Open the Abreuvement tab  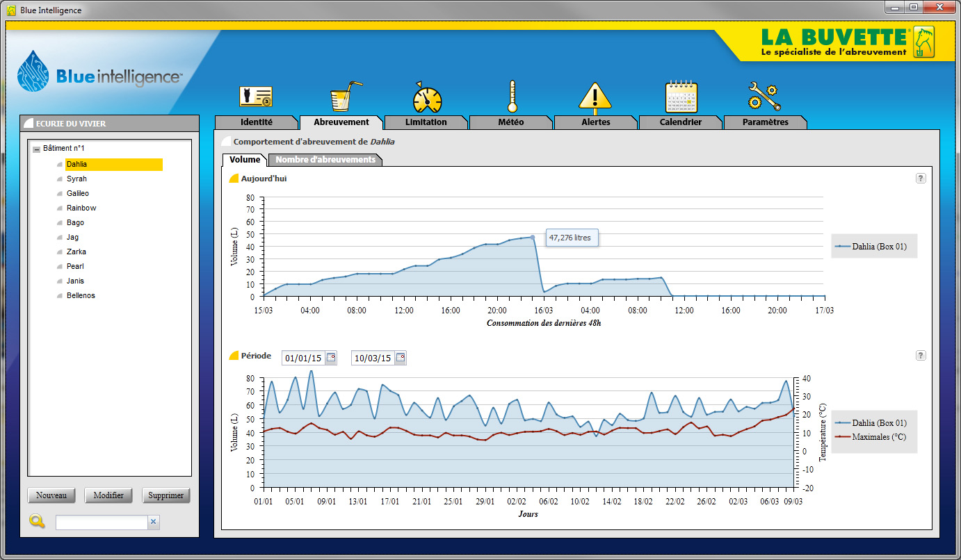(341, 122)
